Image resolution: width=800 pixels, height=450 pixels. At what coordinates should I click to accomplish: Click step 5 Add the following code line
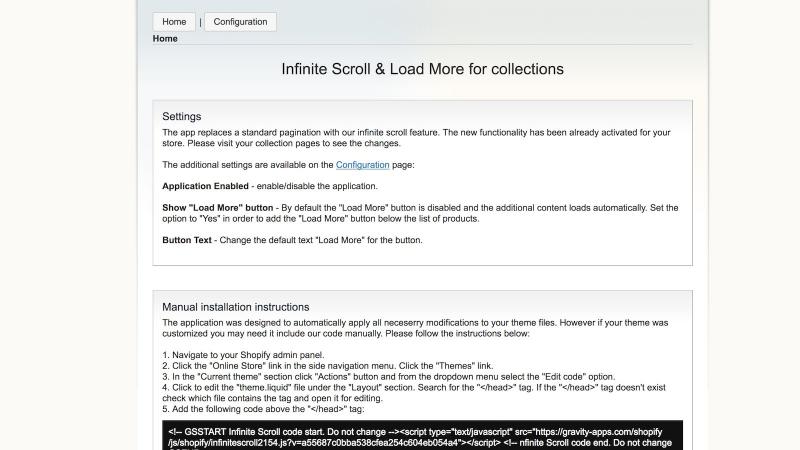pyautogui.click(x=263, y=409)
